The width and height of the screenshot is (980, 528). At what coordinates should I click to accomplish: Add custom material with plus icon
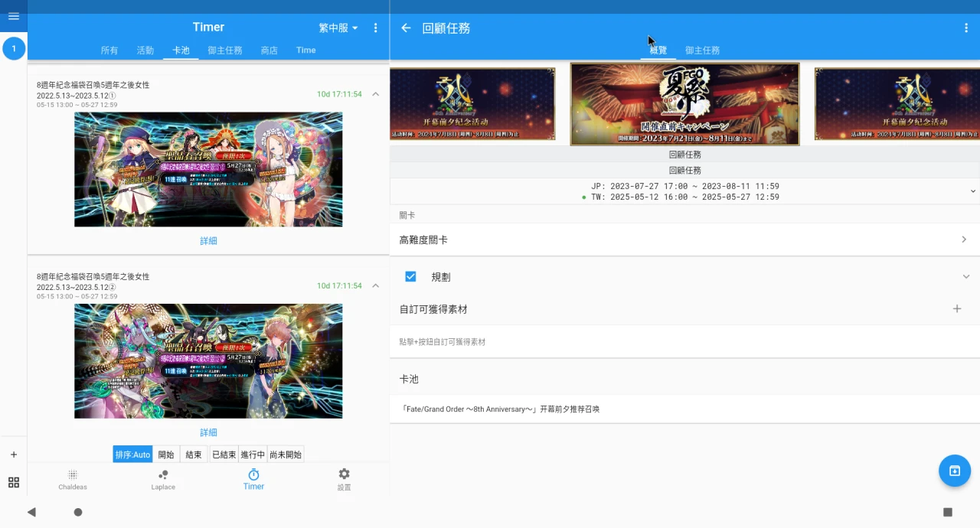click(956, 309)
